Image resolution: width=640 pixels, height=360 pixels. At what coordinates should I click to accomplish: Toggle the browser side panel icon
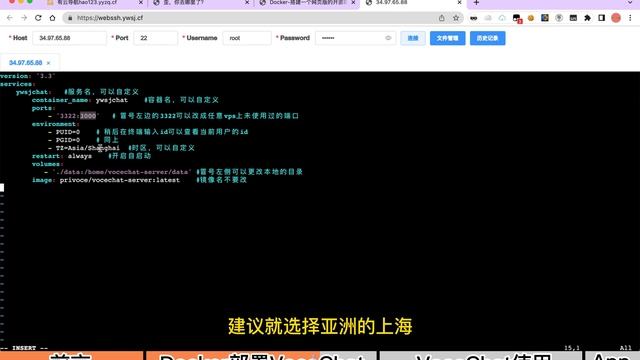click(601, 18)
